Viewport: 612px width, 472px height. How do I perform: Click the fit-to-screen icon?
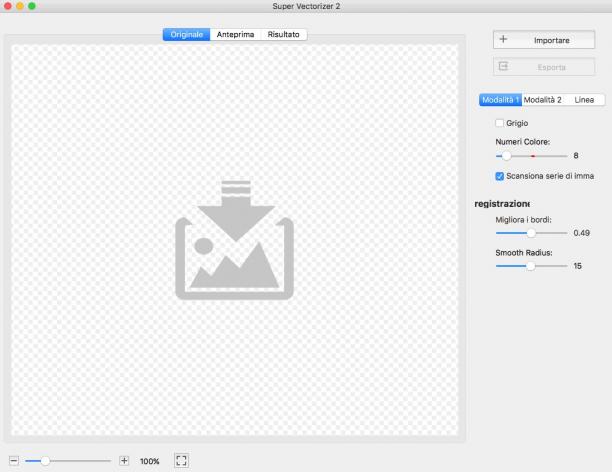(x=181, y=460)
